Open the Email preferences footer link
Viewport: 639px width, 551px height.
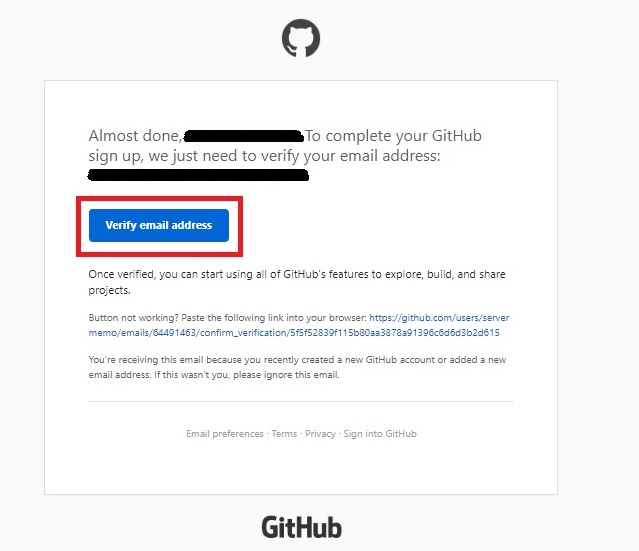click(x=225, y=434)
